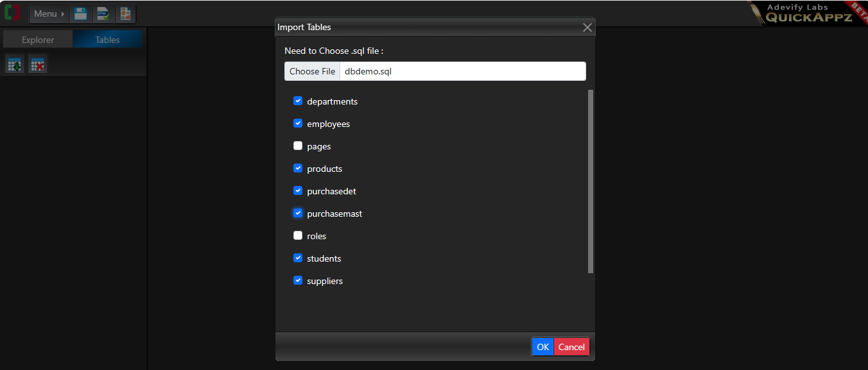This screenshot has width=868, height=370.
Task: Enable the pages table checkbox
Action: pos(298,146)
